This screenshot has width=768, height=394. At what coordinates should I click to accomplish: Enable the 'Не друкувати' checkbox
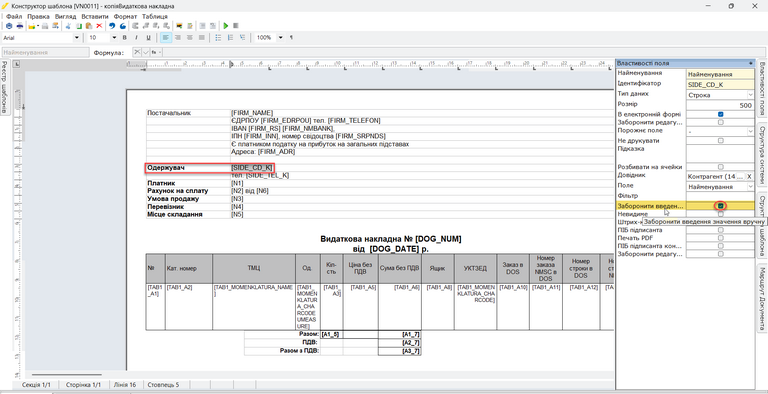tap(720, 140)
